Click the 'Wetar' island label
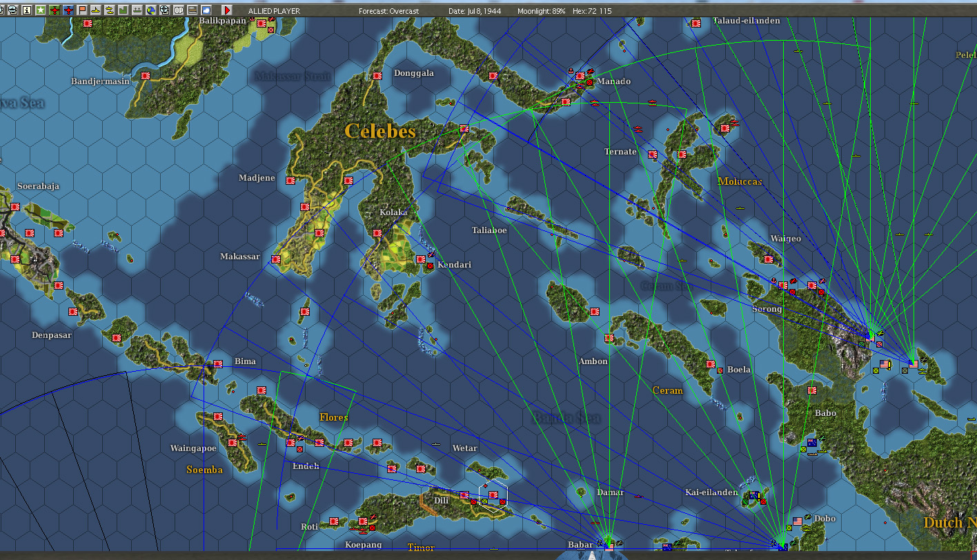Screen dimensions: 977x560 coord(464,448)
